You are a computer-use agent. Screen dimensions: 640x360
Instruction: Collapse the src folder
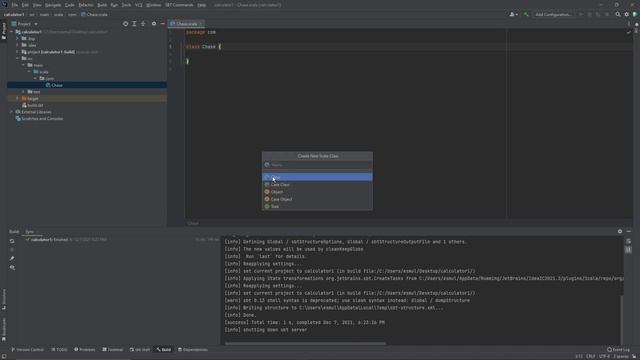click(x=17, y=58)
